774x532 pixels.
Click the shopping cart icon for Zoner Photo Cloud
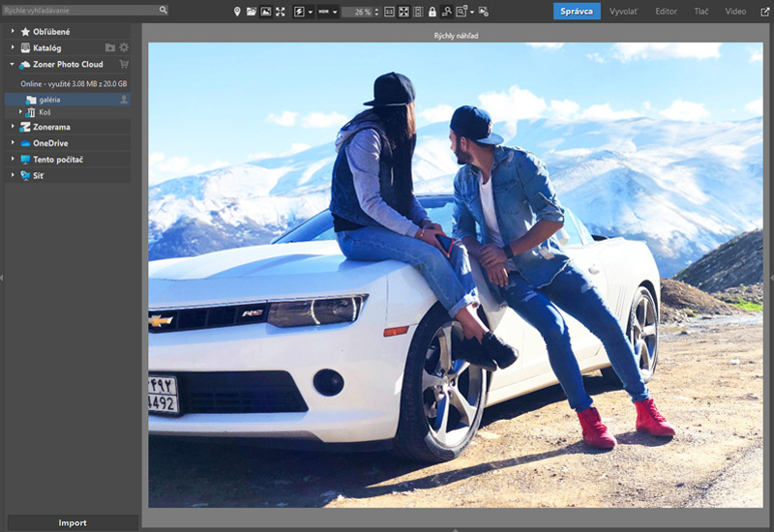pos(124,64)
